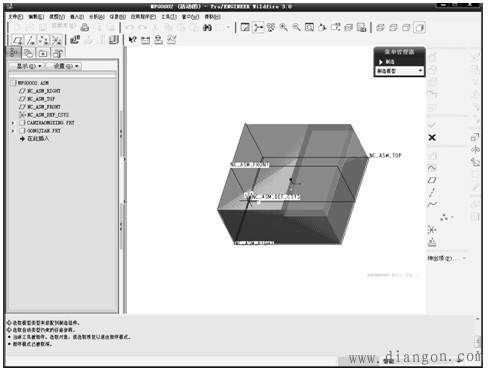Open the 文件(F) menu
The height and width of the screenshot is (371, 489).
click(x=15, y=16)
